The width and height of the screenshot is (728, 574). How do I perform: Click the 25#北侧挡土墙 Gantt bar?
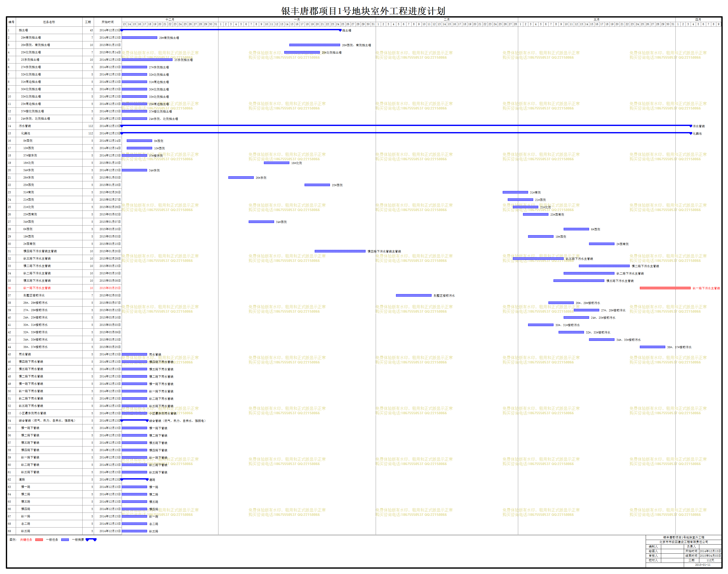[302, 52]
